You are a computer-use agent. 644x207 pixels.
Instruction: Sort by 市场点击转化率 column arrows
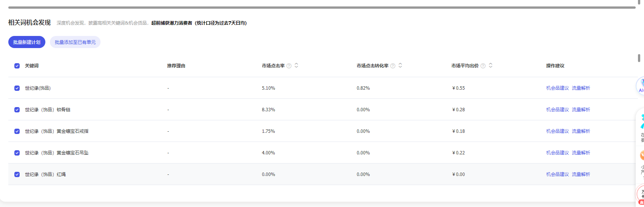tap(400, 65)
